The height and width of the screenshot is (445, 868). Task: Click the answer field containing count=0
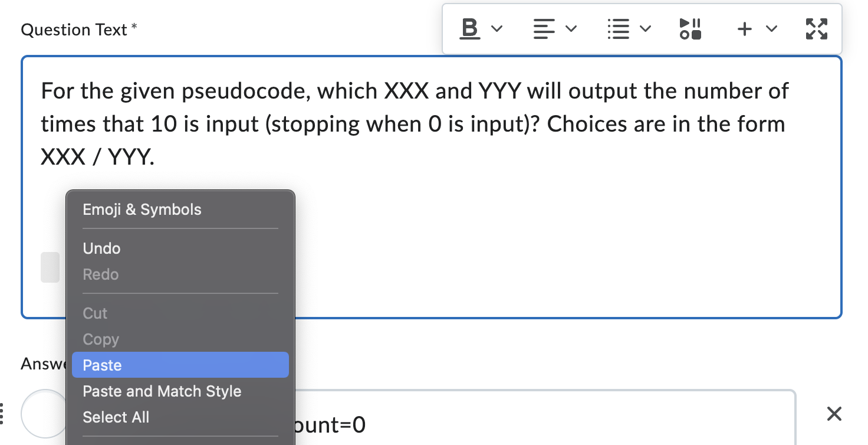click(531, 424)
